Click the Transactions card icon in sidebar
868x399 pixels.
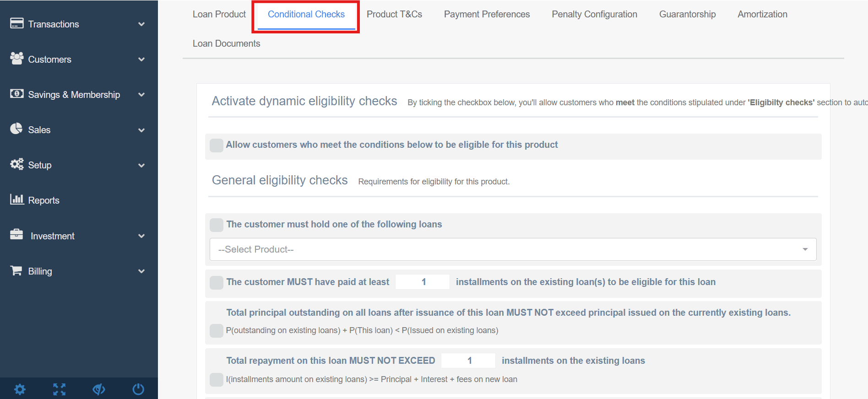click(x=17, y=23)
